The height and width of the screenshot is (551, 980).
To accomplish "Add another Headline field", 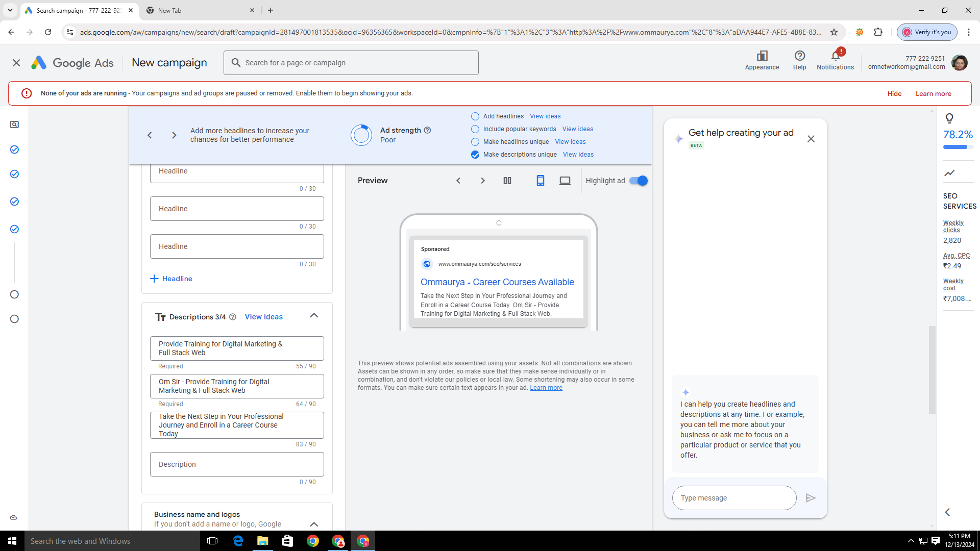I will tap(171, 279).
